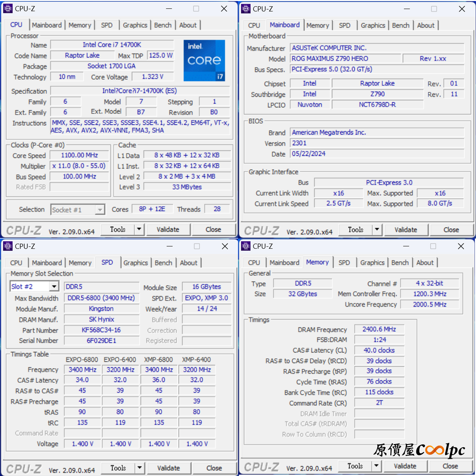
Task: Click the CPU-Z app icon in the Mainboard window
Action: pyautogui.click(x=246, y=9)
